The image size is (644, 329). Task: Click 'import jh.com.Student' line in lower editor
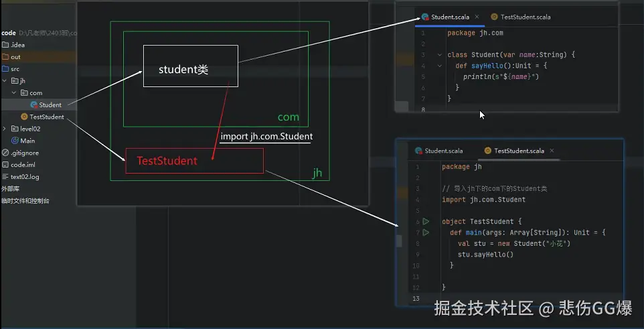tap(483, 200)
